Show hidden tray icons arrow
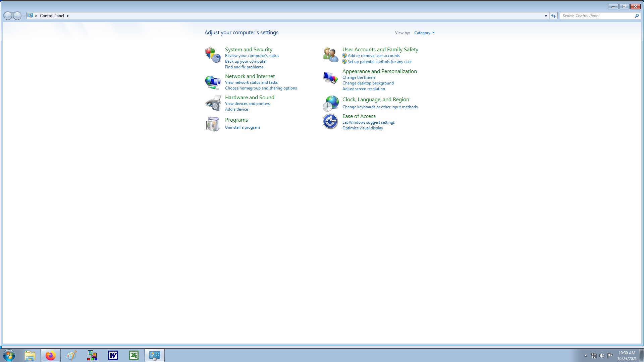The width and height of the screenshot is (644, 362). 586,356
